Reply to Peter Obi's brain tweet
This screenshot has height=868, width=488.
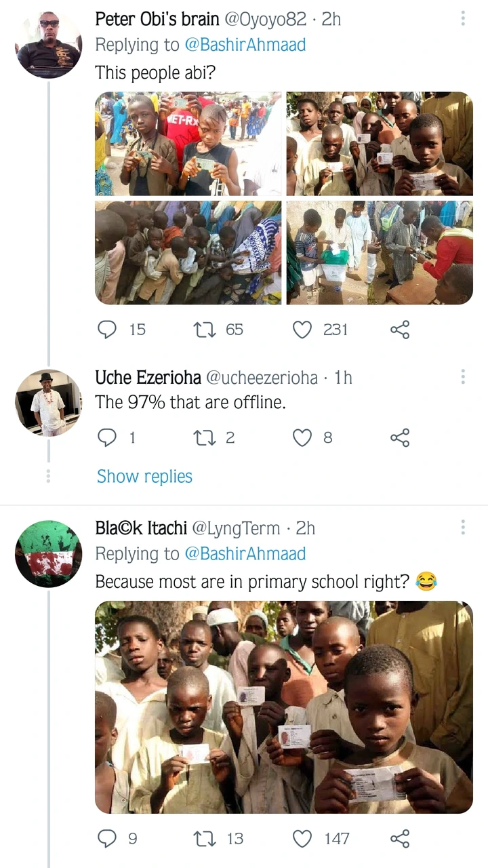click(x=107, y=330)
